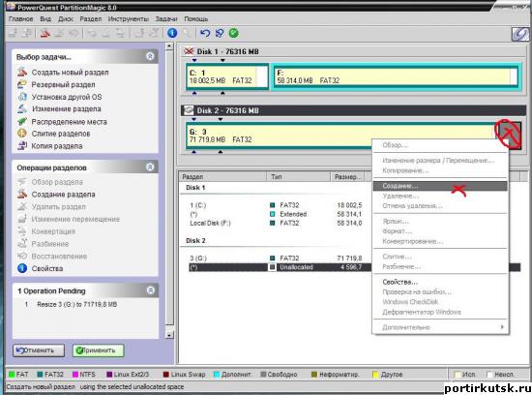Image resolution: width=532 pixels, height=395 pixels.
Task: Collapse the Операции разделов panel
Action: [150, 167]
